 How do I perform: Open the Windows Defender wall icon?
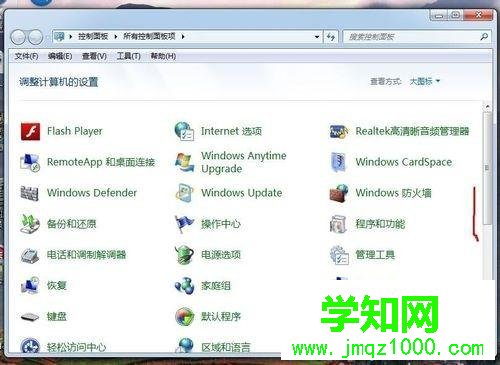tap(30, 193)
